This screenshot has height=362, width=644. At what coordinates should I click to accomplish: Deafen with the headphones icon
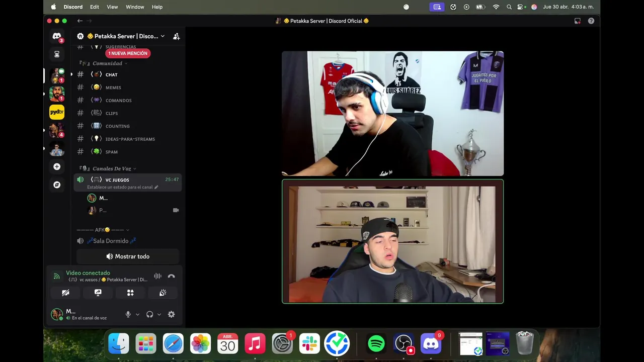tap(149, 314)
